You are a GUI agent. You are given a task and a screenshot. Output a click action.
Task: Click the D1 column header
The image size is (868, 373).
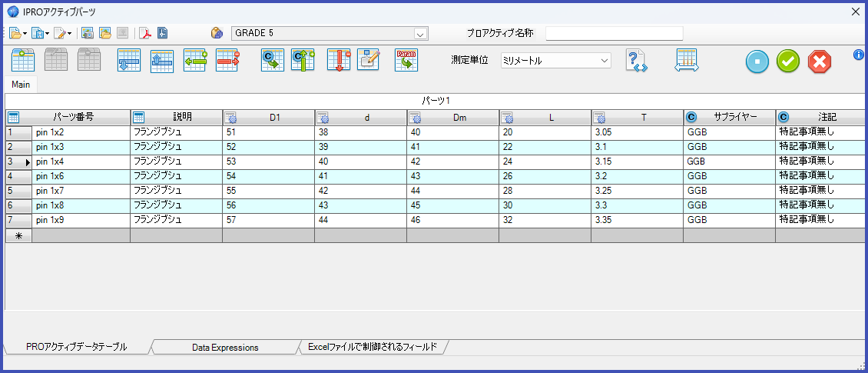click(269, 117)
